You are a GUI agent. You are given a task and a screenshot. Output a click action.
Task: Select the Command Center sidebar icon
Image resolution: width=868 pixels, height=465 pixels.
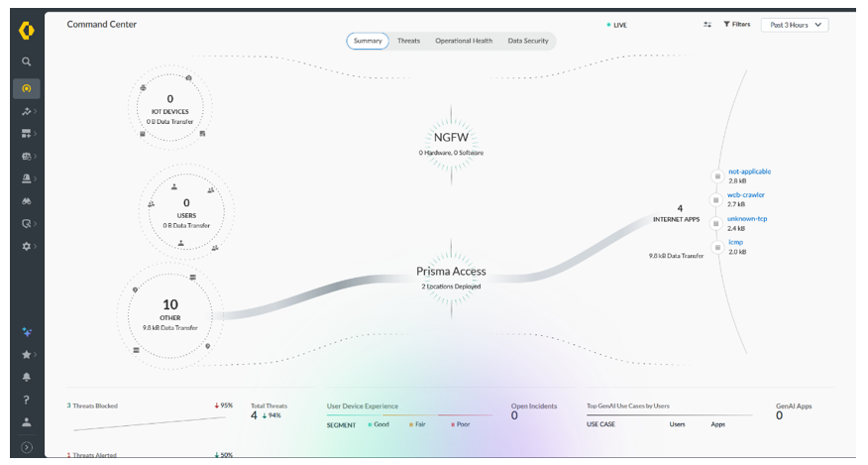(27, 88)
